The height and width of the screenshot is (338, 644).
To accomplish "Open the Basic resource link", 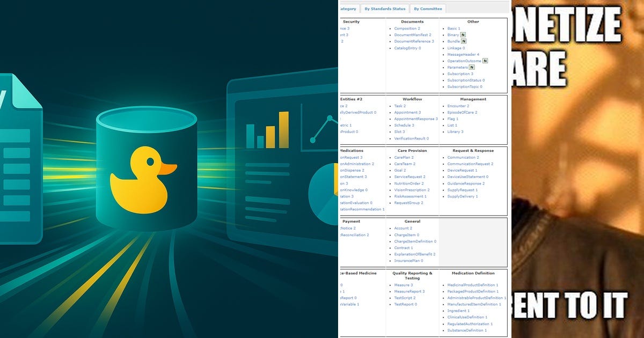I will click(x=453, y=28).
